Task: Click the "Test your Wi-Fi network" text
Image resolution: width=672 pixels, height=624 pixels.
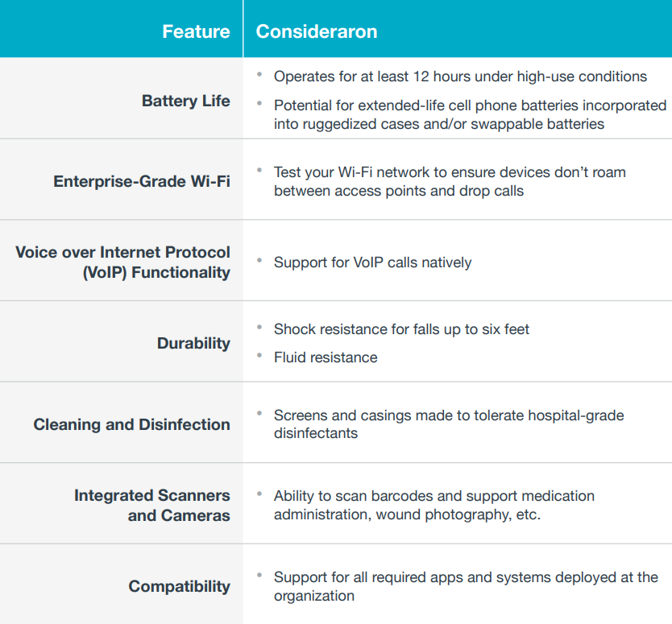Action: pos(449,181)
